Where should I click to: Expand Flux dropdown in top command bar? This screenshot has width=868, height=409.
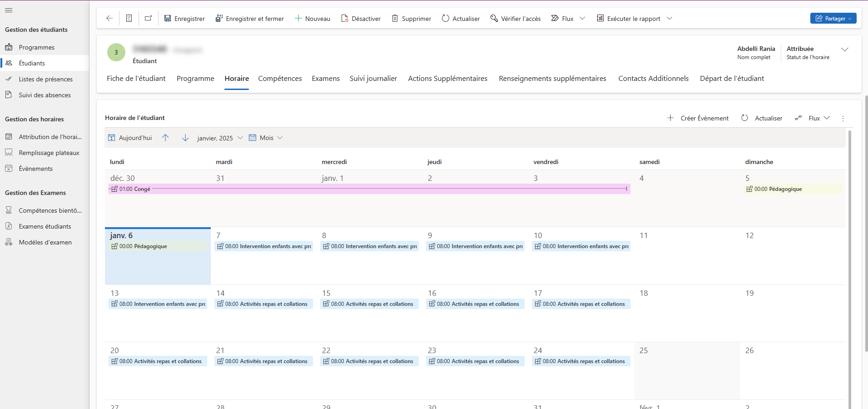coord(582,19)
